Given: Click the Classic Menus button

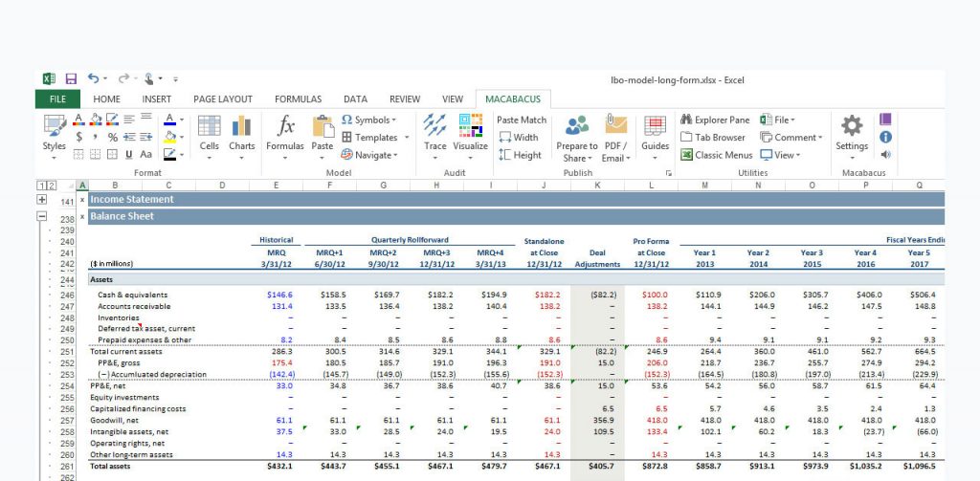Looking at the screenshot, I should (x=716, y=154).
